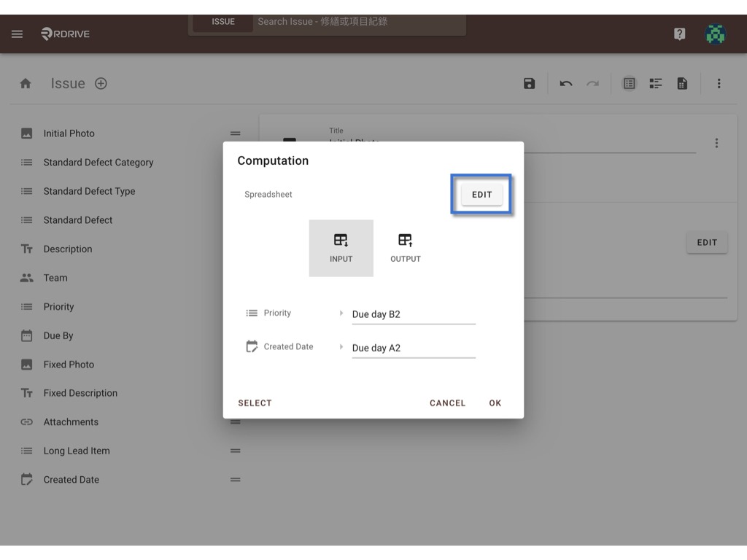Click the Search Issue field
Screen dimensions: 747x560
(x=359, y=21)
